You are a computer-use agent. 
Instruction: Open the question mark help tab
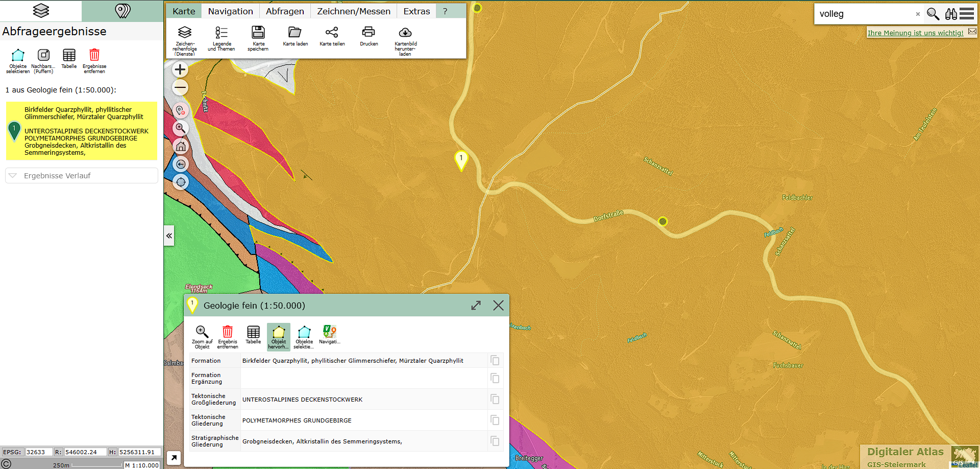click(445, 11)
